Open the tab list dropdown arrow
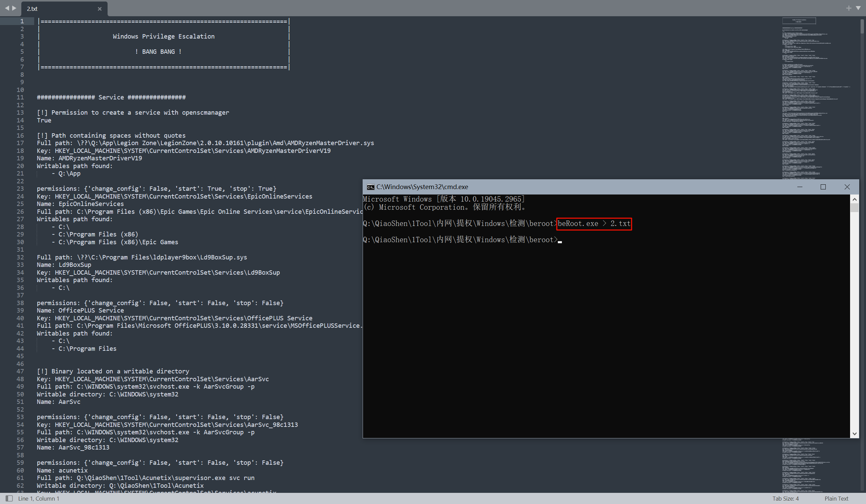The height and width of the screenshot is (504, 866). pyautogui.click(x=858, y=8)
